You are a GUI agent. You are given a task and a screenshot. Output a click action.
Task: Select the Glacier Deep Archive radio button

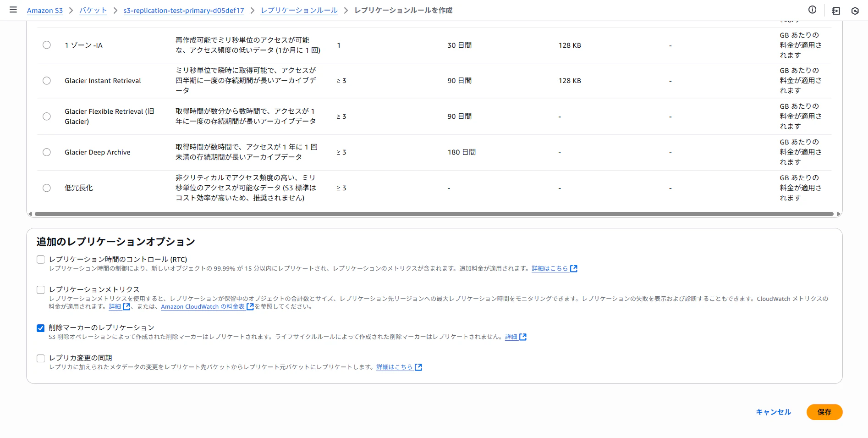click(x=46, y=152)
